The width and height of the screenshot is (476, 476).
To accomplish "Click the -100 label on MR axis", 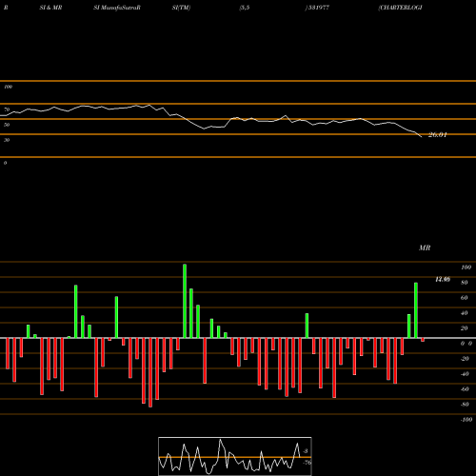I will (x=466, y=420).
